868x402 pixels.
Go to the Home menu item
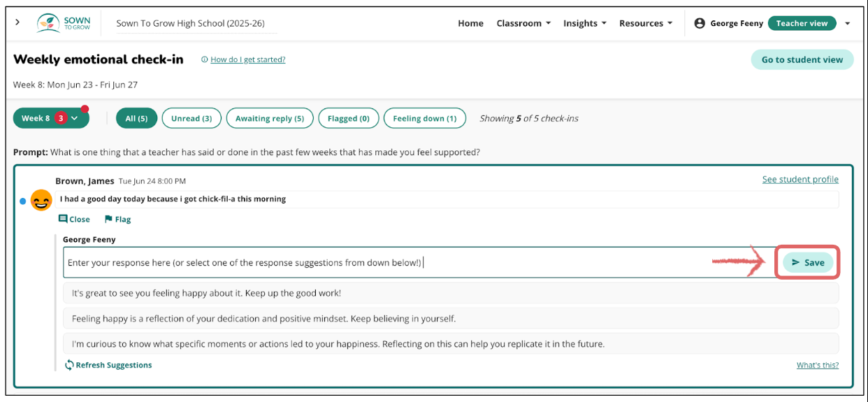470,23
